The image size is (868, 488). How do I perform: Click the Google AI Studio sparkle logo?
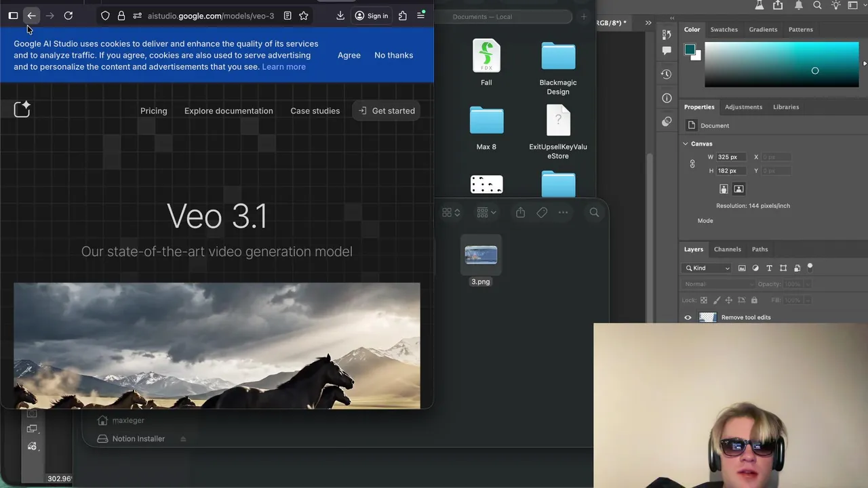[22, 109]
